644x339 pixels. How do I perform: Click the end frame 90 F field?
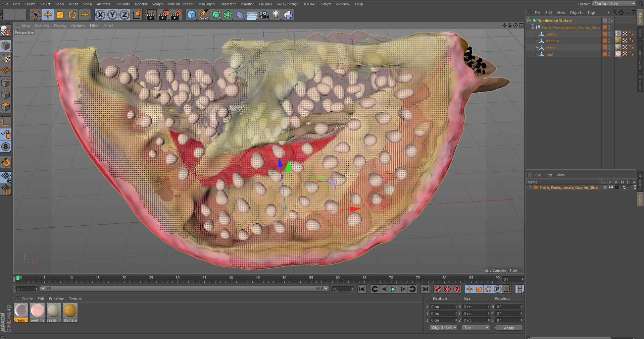click(x=342, y=289)
